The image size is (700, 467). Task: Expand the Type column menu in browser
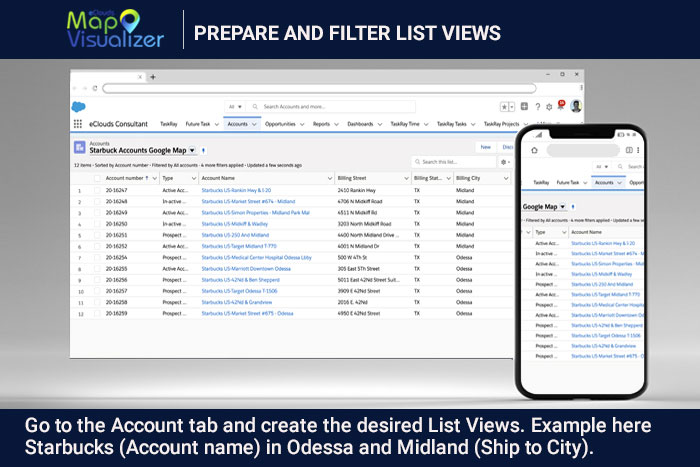coord(194,178)
